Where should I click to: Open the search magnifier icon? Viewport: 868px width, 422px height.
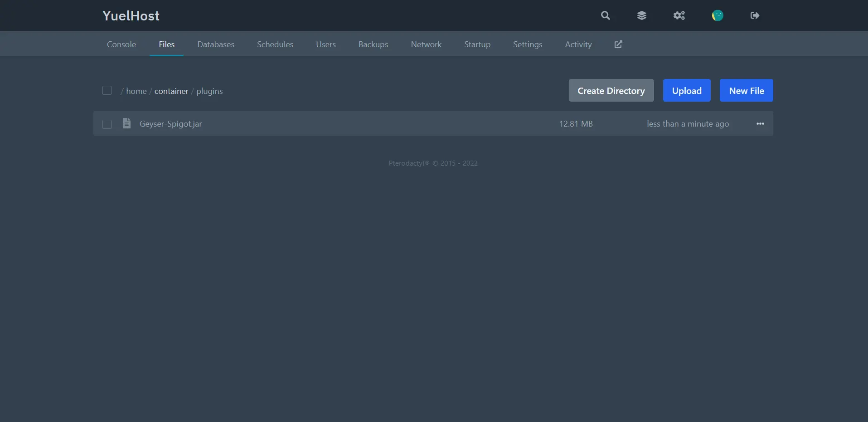tap(605, 15)
